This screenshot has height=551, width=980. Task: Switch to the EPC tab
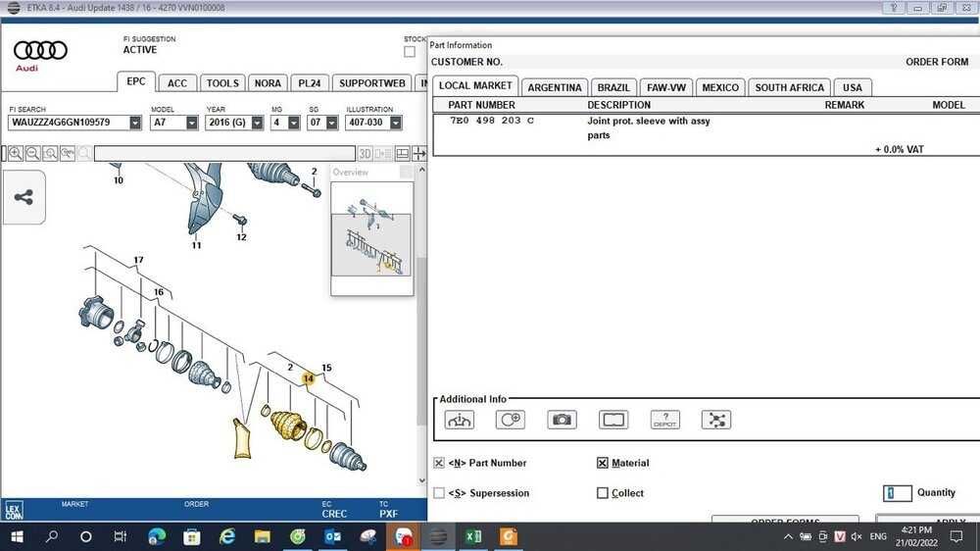[136, 81]
